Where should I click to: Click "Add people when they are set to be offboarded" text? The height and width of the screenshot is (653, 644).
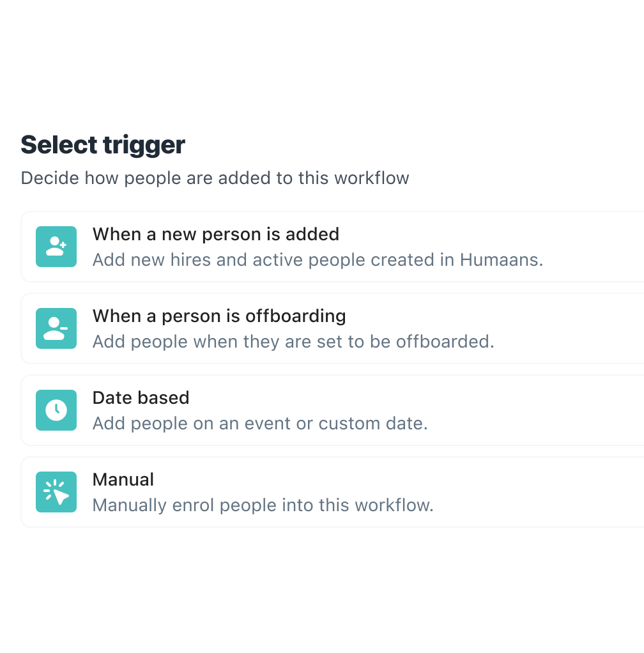(x=293, y=342)
